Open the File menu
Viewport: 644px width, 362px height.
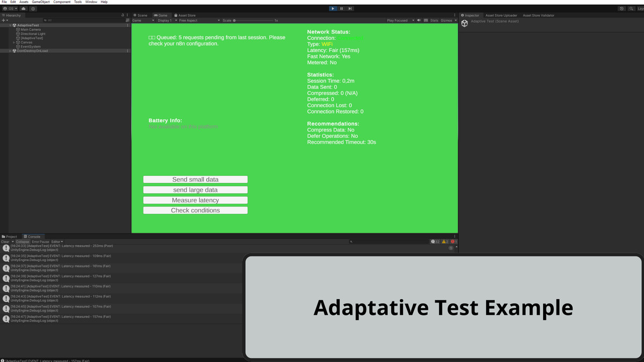[4, 2]
